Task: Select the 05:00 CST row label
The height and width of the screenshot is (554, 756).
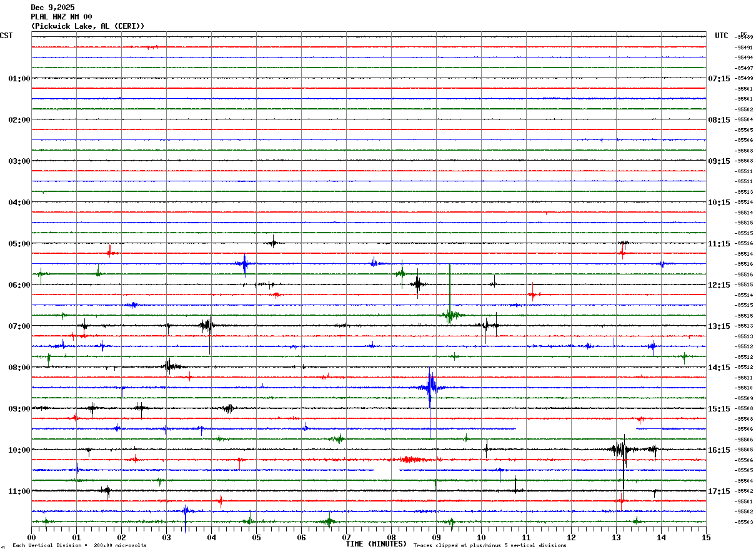Action: [19, 244]
